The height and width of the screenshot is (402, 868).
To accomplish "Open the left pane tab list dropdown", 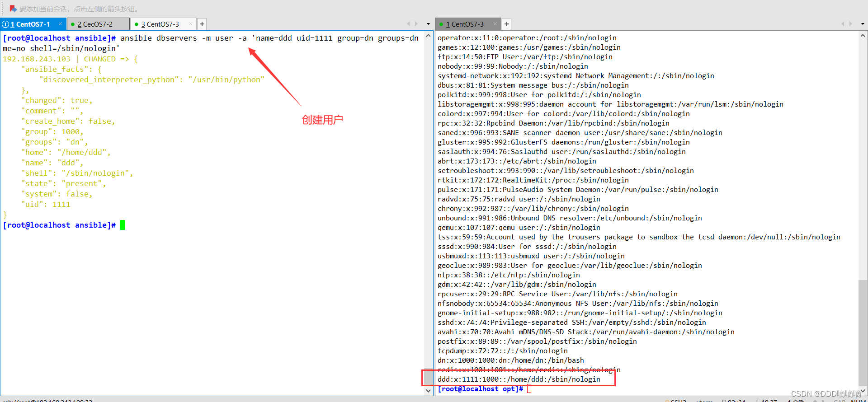I will point(428,24).
